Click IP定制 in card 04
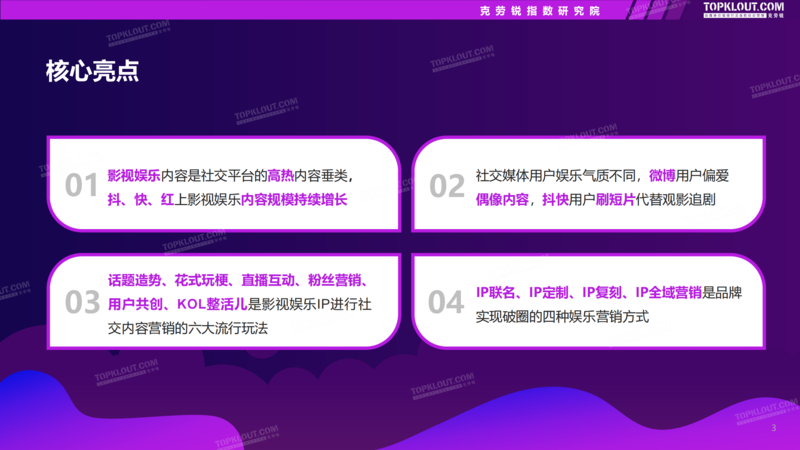This screenshot has width=800, height=450. [548, 292]
